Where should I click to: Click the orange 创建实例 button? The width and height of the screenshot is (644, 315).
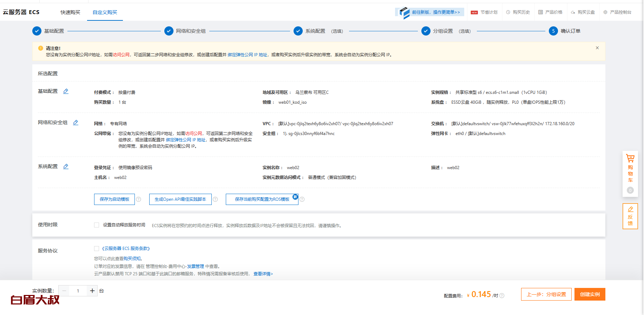pos(590,294)
